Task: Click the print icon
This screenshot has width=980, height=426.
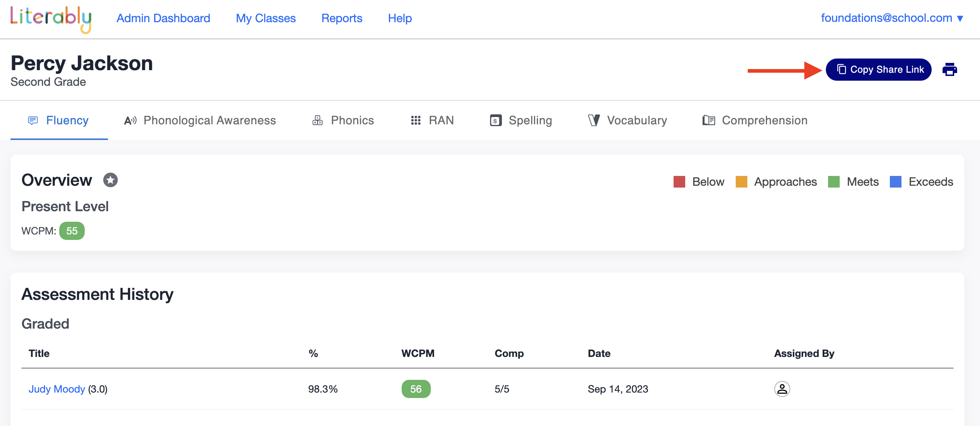Action: (949, 69)
